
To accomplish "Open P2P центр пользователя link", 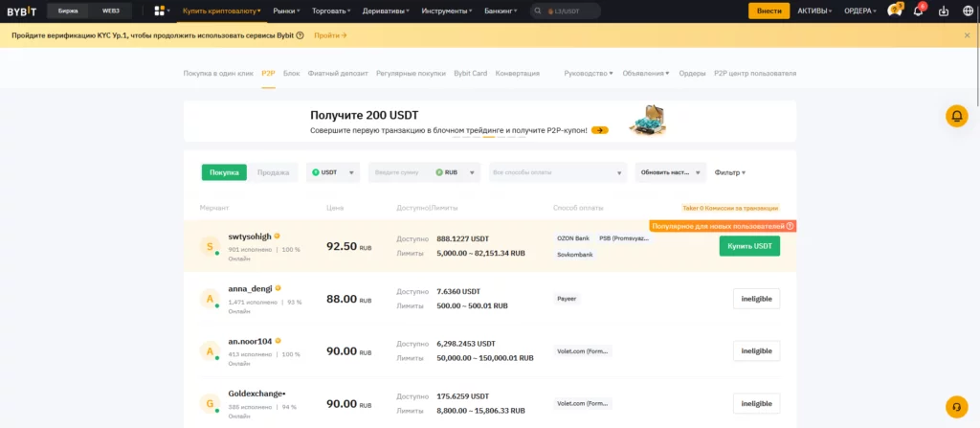I will click(755, 73).
